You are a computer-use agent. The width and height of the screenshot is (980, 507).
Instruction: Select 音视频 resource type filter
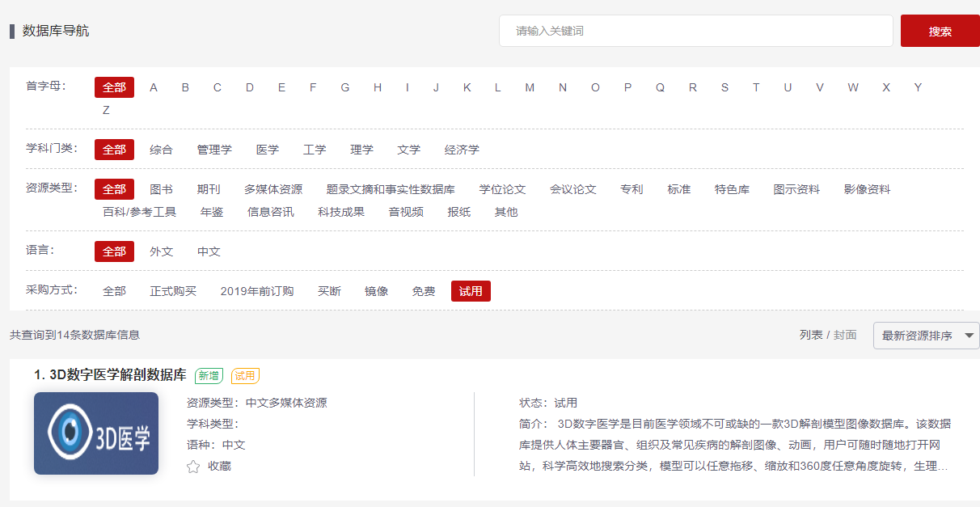(406, 212)
